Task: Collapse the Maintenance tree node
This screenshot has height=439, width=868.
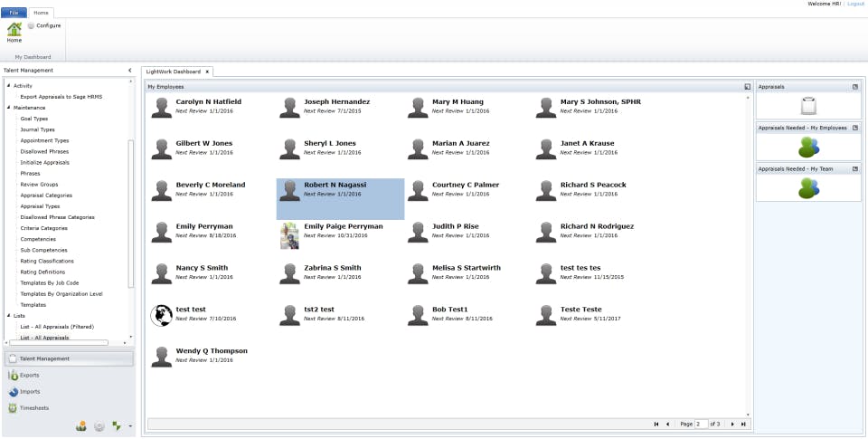Action: pyautogui.click(x=9, y=108)
